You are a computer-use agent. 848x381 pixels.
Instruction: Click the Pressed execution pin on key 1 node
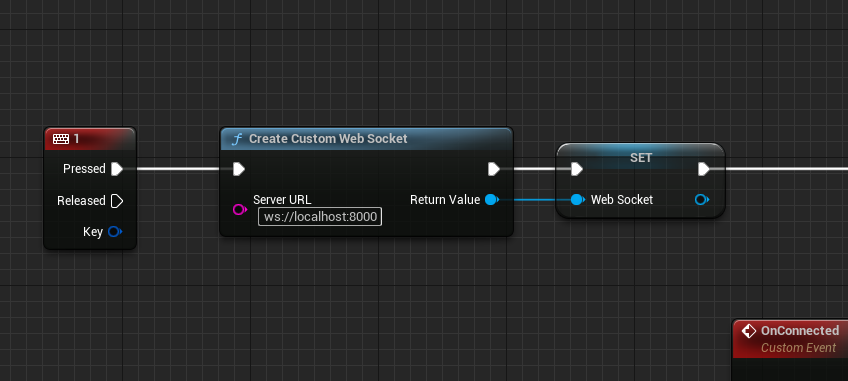(117, 169)
